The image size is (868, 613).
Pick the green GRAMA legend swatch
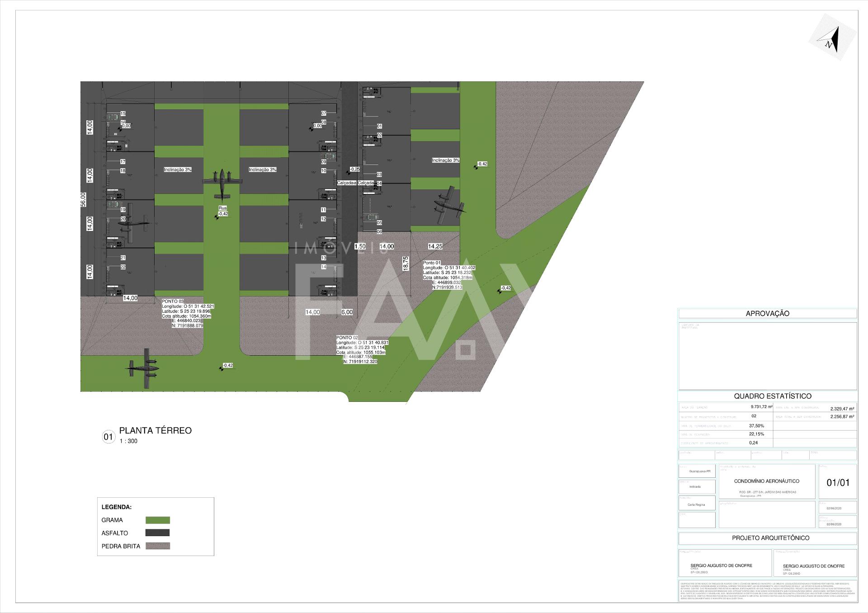click(x=158, y=520)
